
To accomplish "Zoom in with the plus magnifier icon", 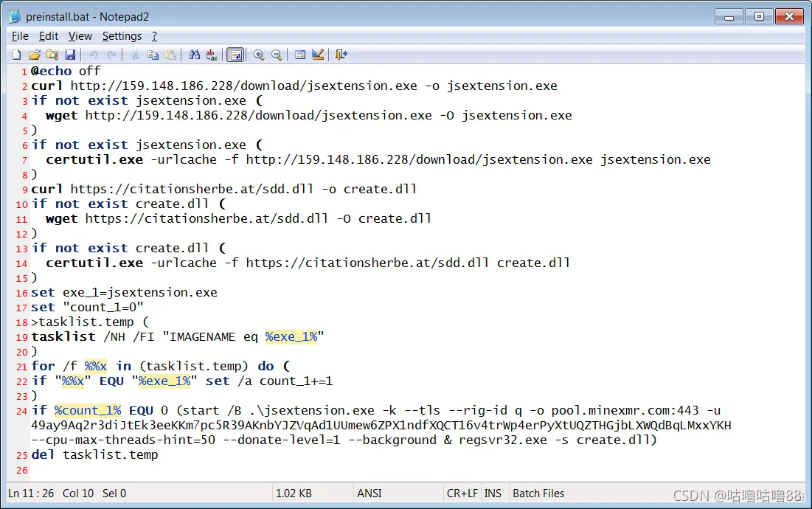I will click(x=259, y=55).
